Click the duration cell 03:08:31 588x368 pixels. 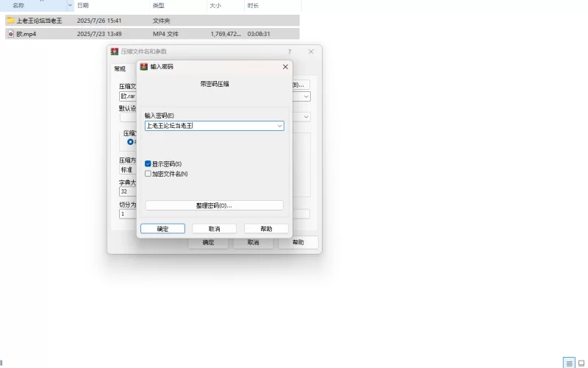click(259, 34)
